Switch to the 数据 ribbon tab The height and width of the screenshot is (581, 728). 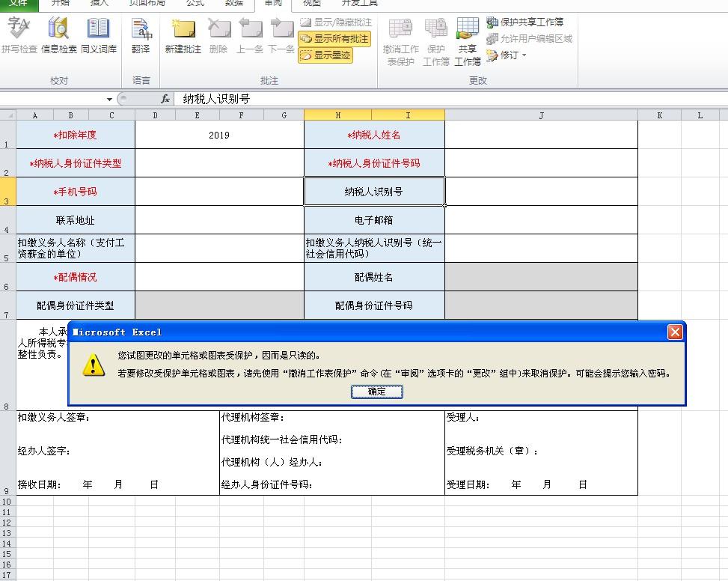pos(234,4)
